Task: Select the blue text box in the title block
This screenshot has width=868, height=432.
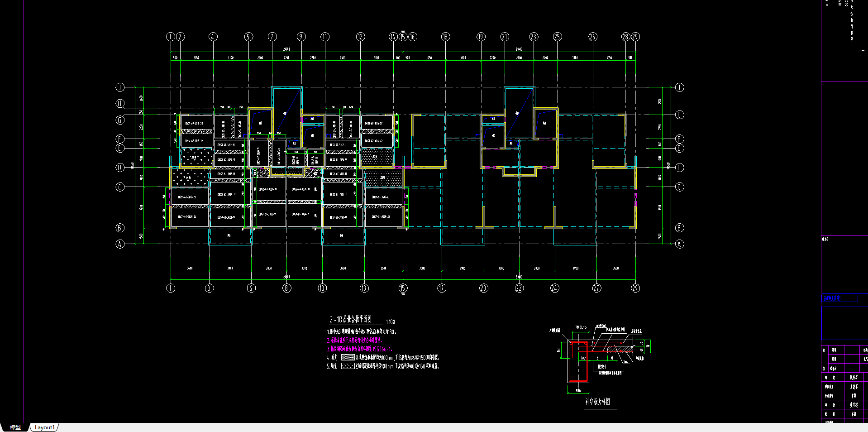Action: [x=839, y=298]
